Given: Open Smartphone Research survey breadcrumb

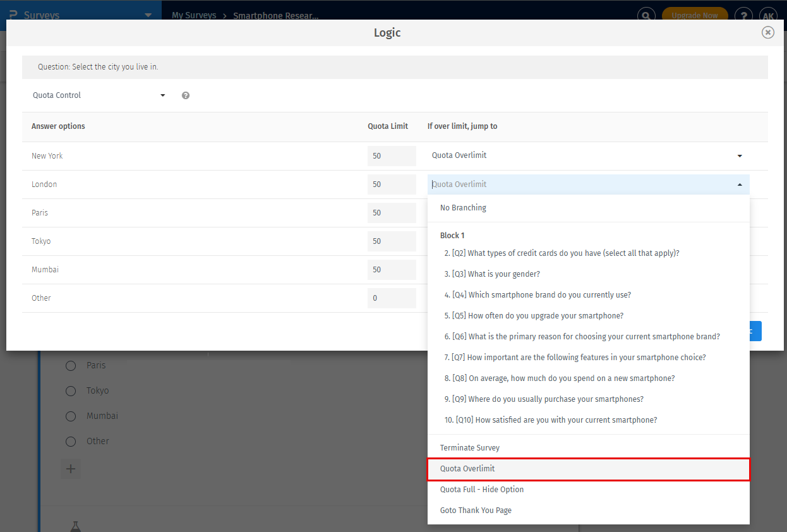Looking at the screenshot, I should [x=276, y=16].
